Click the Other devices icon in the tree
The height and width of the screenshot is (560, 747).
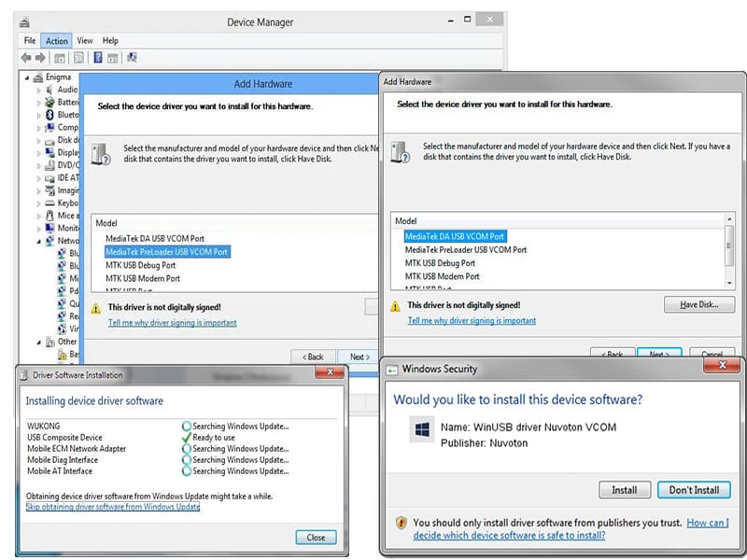pyautogui.click(x=49, y=342)
